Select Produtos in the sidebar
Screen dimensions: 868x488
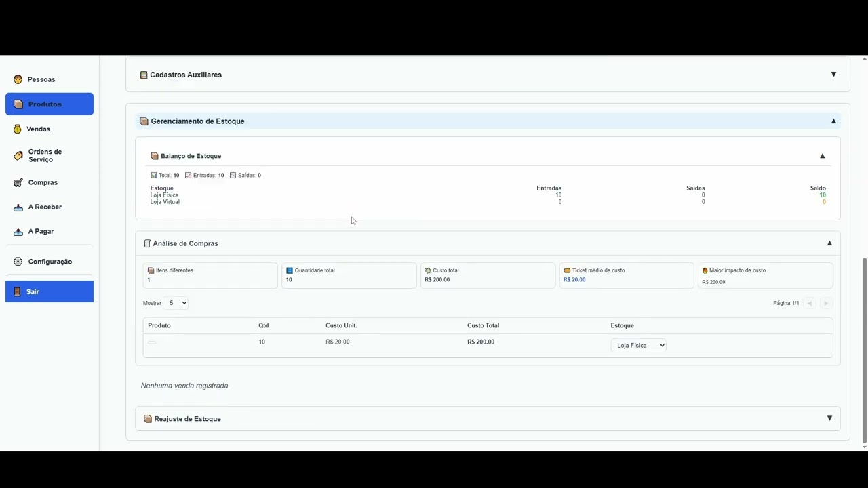pyautogui.click(x=50, y=104)
